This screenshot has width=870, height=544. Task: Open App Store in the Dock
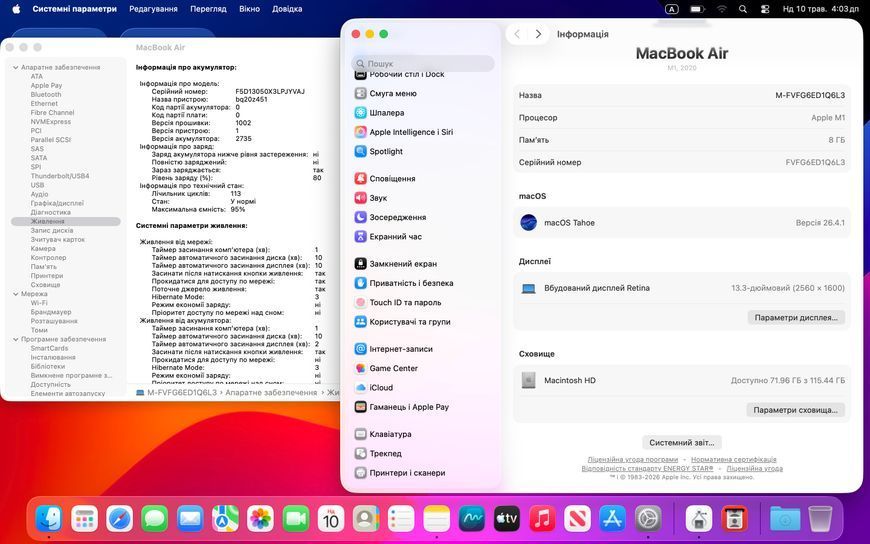613,519
